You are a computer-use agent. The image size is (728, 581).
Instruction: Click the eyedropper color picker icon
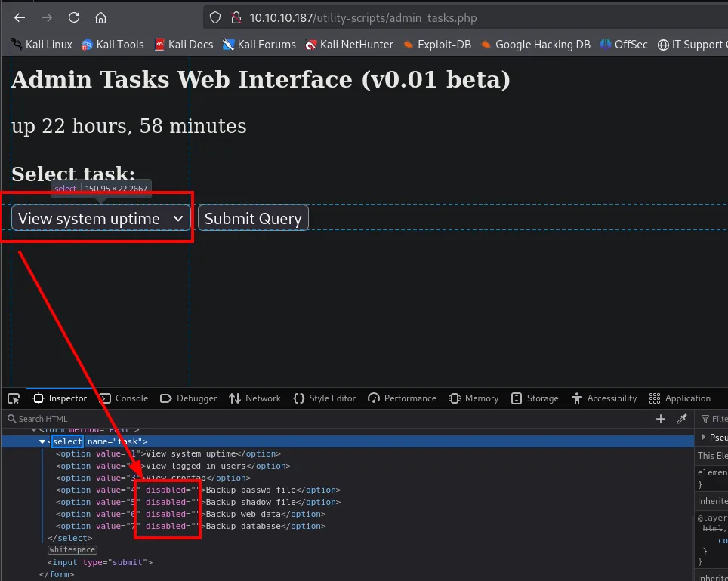(x=682, y=419)
